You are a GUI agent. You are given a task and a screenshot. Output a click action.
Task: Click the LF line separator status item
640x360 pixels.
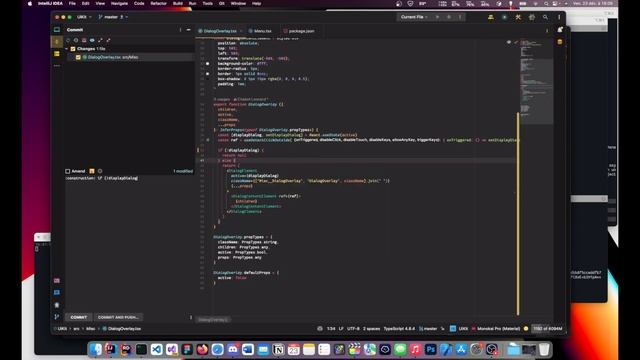341,329
